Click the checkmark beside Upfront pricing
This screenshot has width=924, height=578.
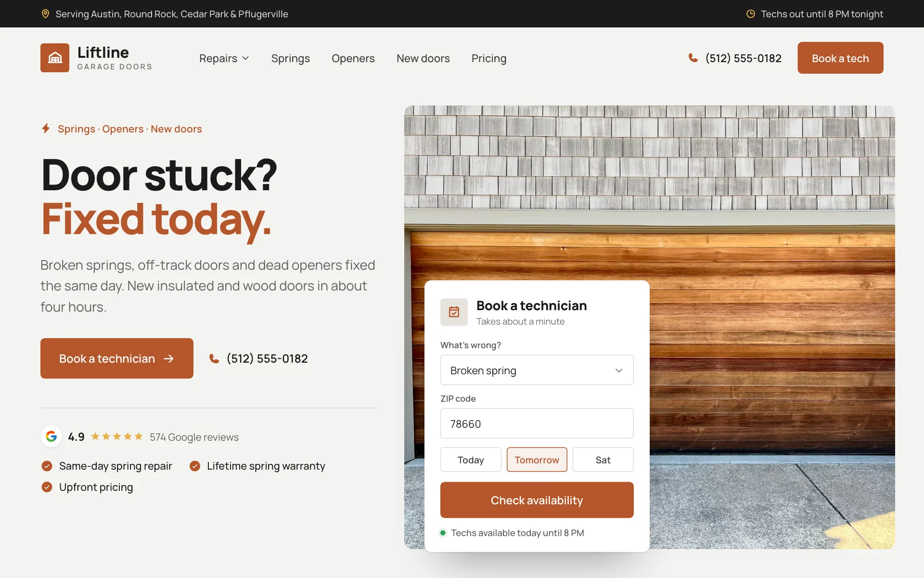coord(47,487)
